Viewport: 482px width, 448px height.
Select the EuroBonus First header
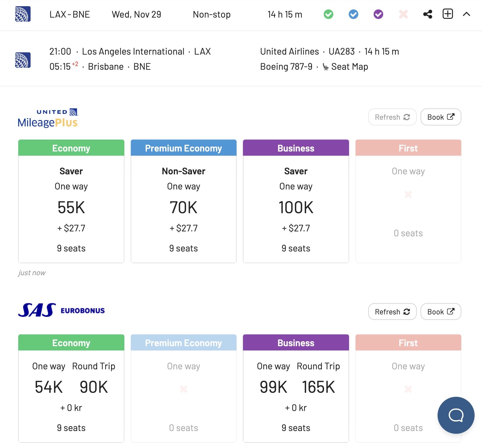pyautogui.click(x=408, y=342)
